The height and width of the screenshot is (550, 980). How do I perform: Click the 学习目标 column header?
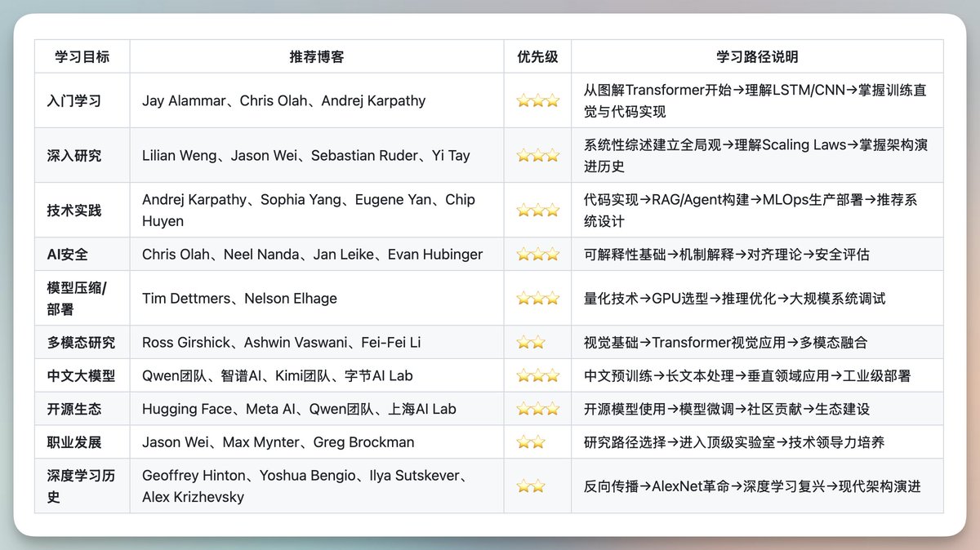click(82, 57)
